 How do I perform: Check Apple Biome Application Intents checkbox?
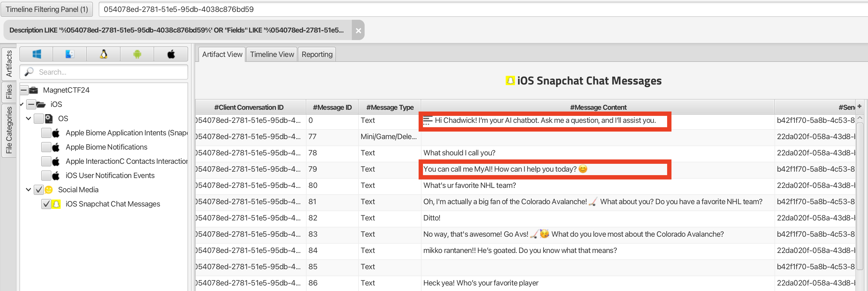coord(46,133)
